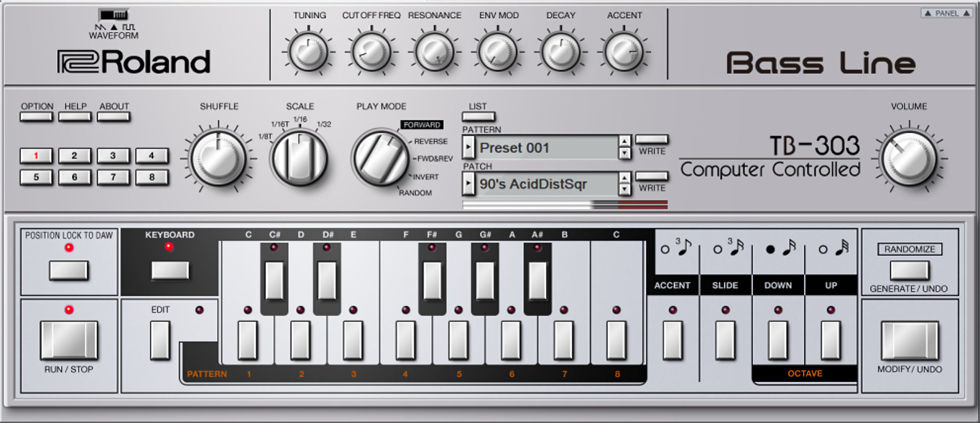980x423 pixels.
Task: Click the Resonance knob
Action: pyautogui.click(x=434, y=52)
